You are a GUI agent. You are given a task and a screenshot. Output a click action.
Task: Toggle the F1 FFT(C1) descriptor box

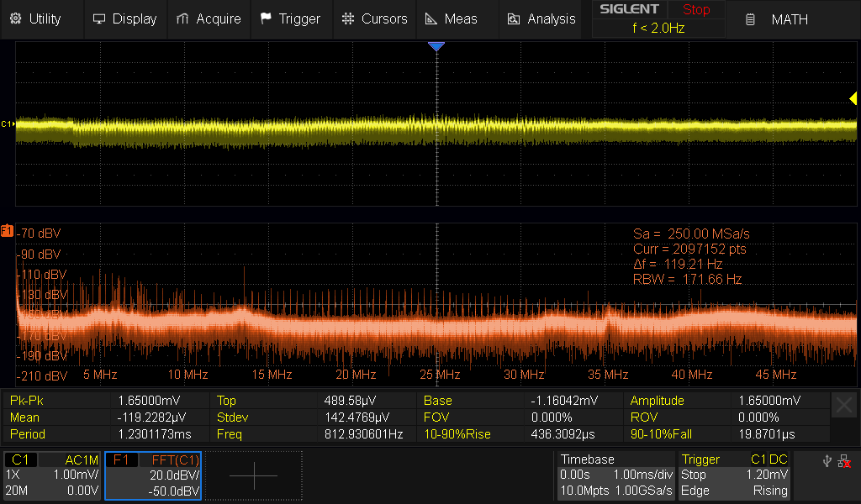pos(153,475)
